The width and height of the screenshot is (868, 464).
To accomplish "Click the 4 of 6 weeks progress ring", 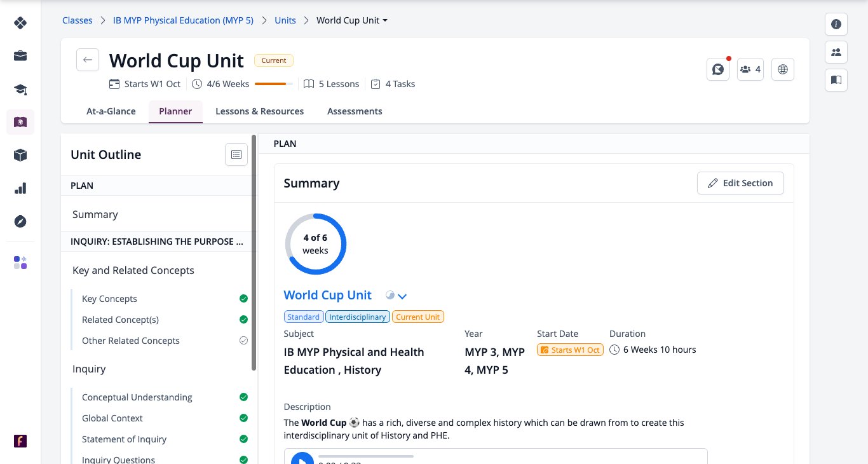I will click(315, 244).
